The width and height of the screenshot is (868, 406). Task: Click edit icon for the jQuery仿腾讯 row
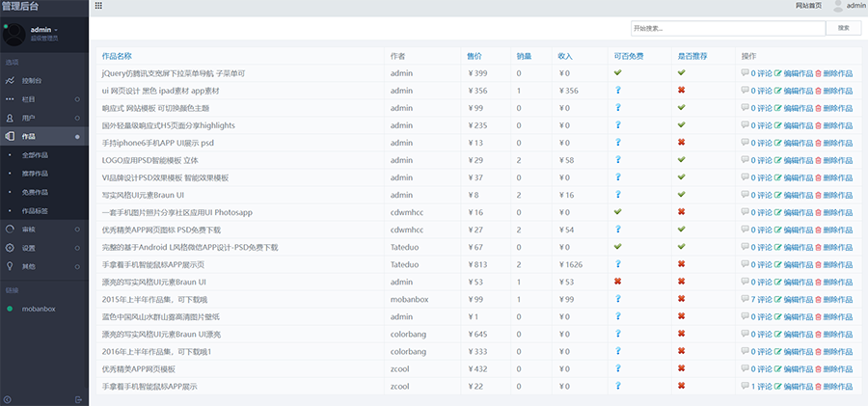point(777,73)
